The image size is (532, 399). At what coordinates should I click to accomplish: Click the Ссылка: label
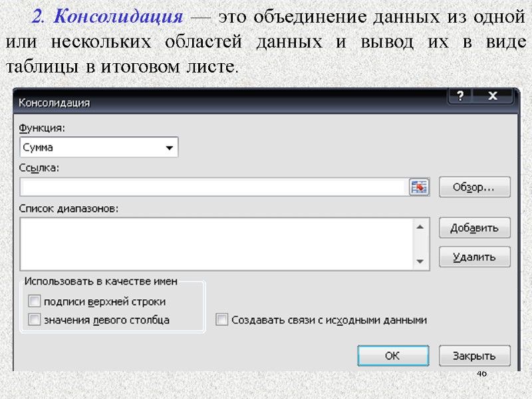coord(39,168)
